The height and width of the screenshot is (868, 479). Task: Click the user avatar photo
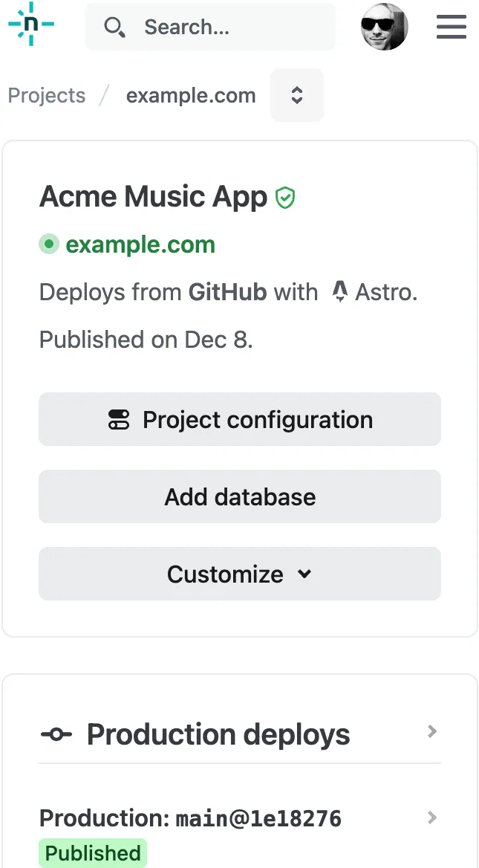(x=384, y=27)
